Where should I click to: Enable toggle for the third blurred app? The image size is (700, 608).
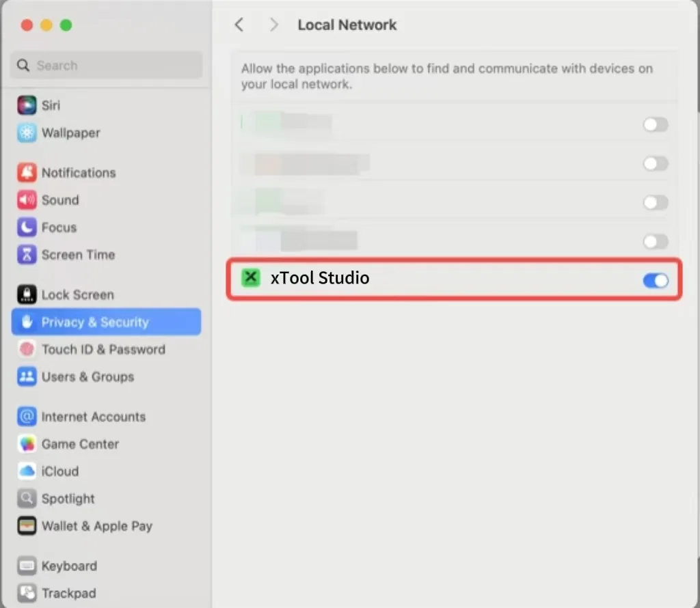[655, 202]
